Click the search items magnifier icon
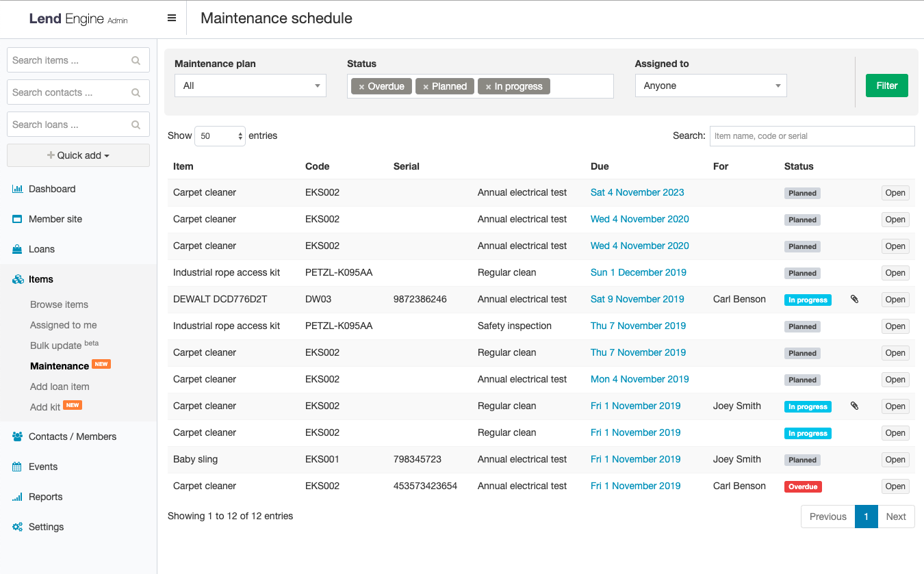924x574 pixels. point(136,60)
